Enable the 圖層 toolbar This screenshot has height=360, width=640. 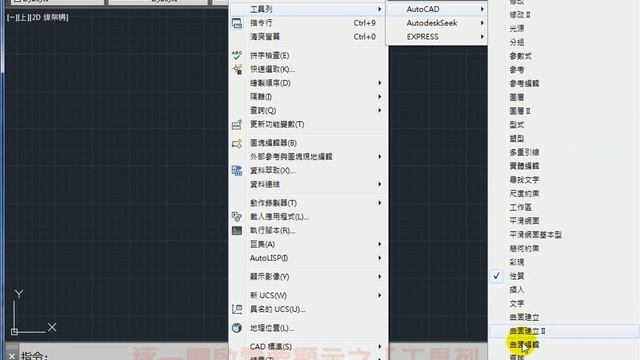point(516,97)
